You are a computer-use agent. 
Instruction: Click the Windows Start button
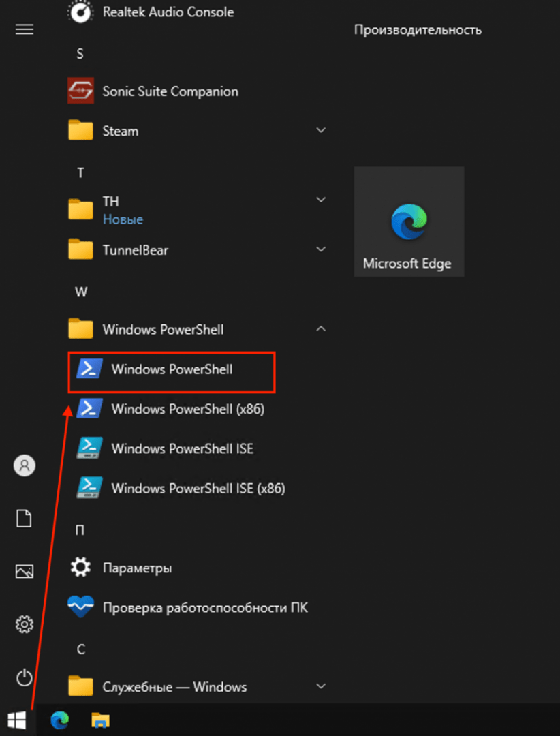tap(16, 720)
